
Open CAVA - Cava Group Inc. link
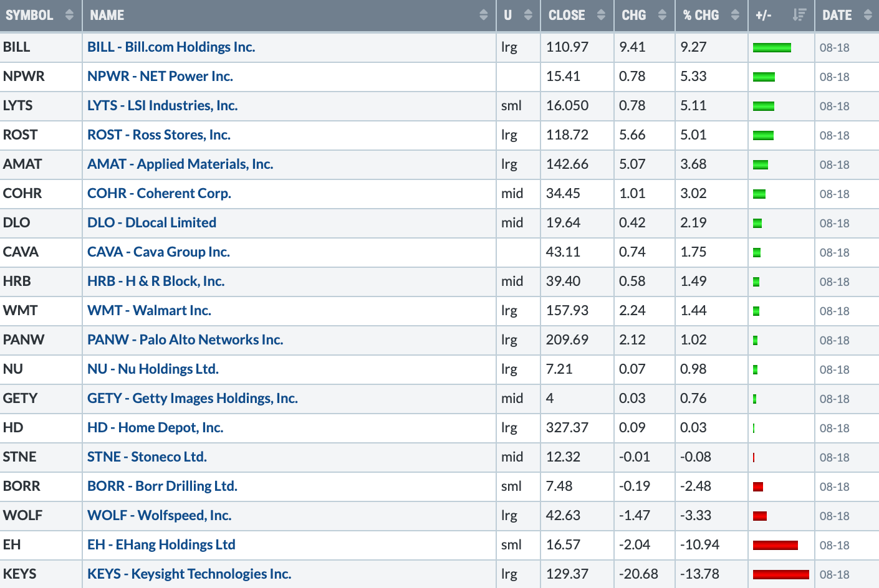coord(159,252)
